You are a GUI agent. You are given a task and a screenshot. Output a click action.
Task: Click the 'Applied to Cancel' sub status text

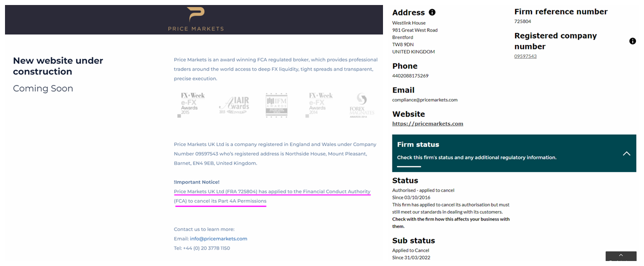tap(411, 250)
